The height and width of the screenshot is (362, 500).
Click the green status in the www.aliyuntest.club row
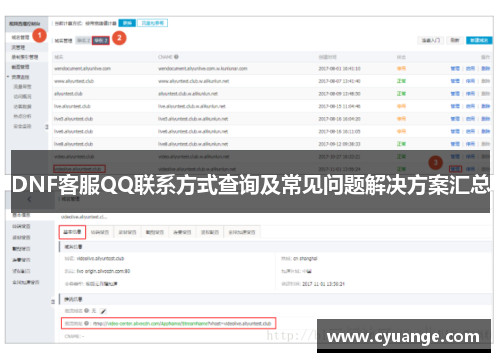(x=401, y=81)
